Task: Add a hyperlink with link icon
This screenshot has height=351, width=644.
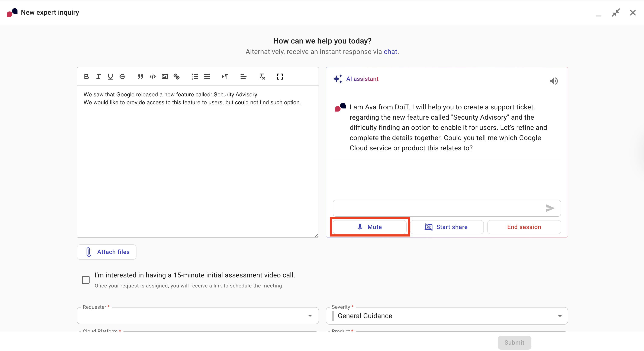Action: 177,77
